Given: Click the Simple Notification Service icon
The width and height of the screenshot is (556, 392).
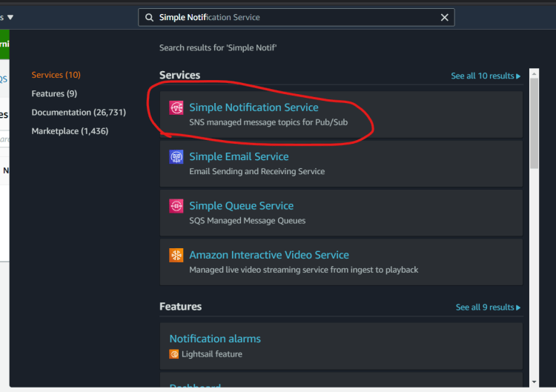Looking at the screenshot, I should tap(176, 107).
